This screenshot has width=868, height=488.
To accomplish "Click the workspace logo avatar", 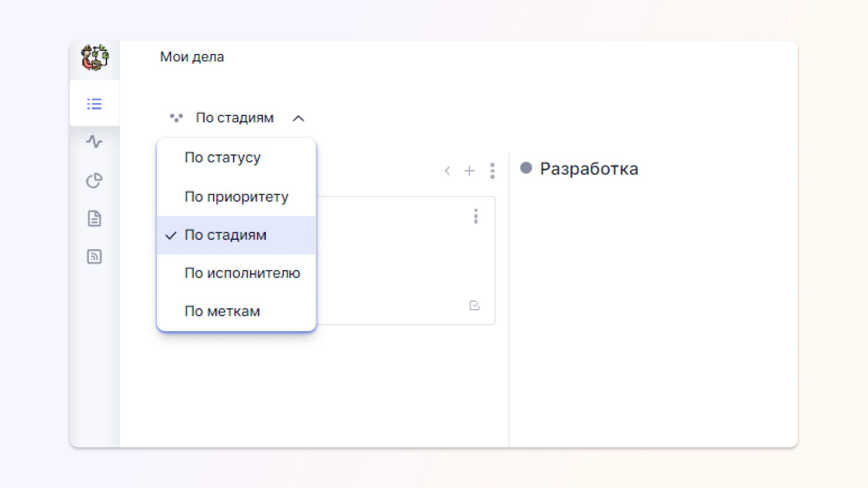I will (x=95, y=57).
